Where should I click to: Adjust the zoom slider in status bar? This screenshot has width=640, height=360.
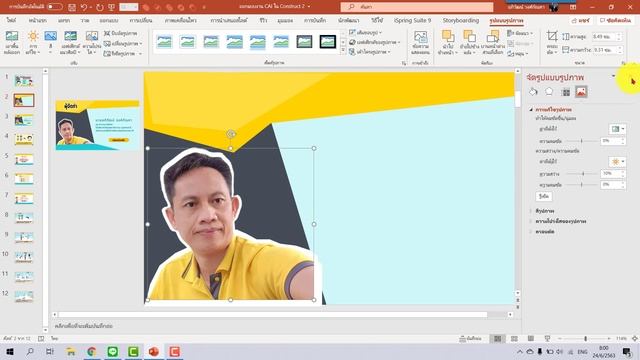pos(585,338)
